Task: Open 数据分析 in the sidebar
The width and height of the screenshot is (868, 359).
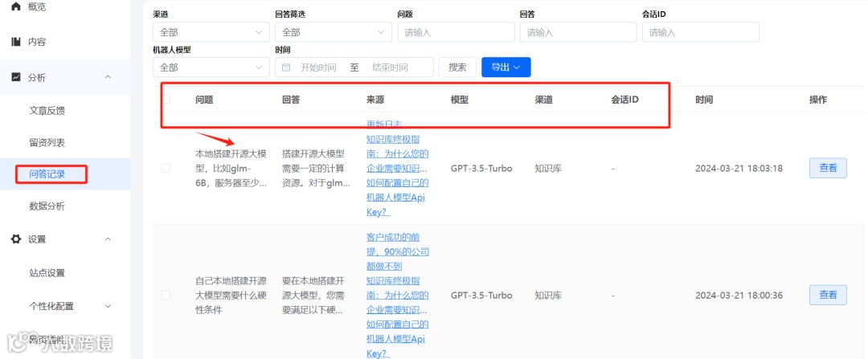Action: (x=47, y=206)
